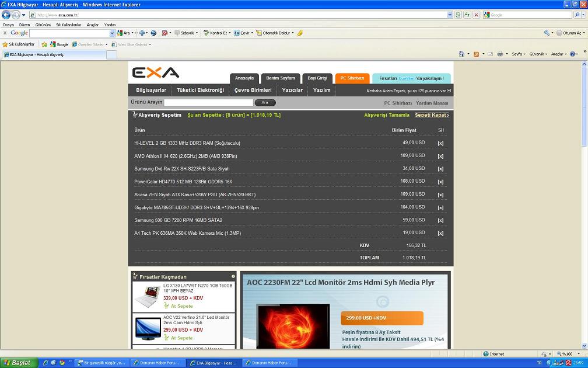This screenshot has height=368, width=588.
Task: Close the Google toolbar with its x
Action: coord(5,33)
